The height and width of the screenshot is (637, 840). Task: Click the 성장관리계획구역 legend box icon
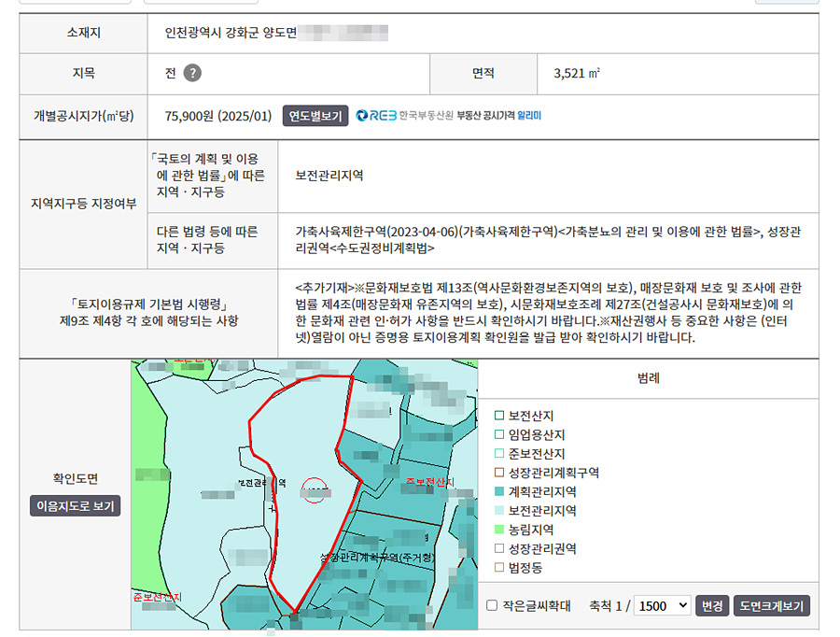[x=499, y=473]
